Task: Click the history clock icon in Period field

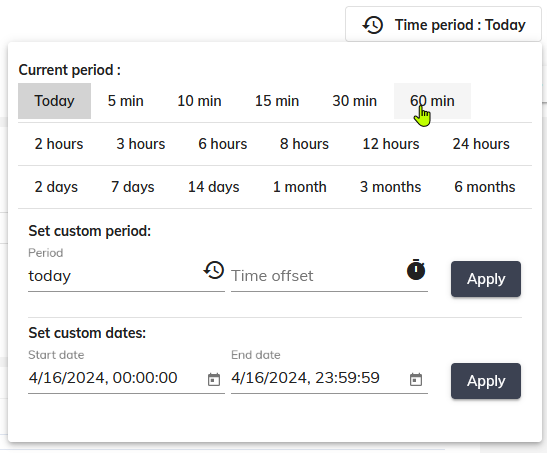Action: [x=214, y=270]
